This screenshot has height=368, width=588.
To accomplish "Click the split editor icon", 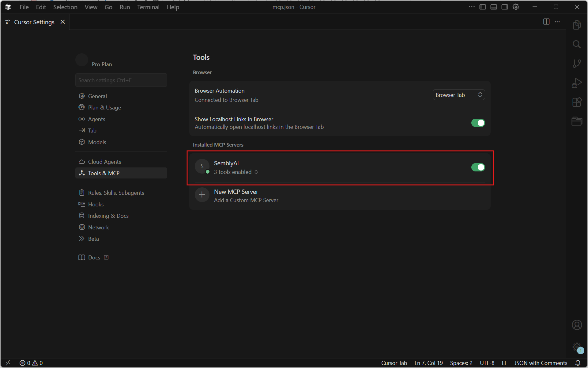I will 546,22.
